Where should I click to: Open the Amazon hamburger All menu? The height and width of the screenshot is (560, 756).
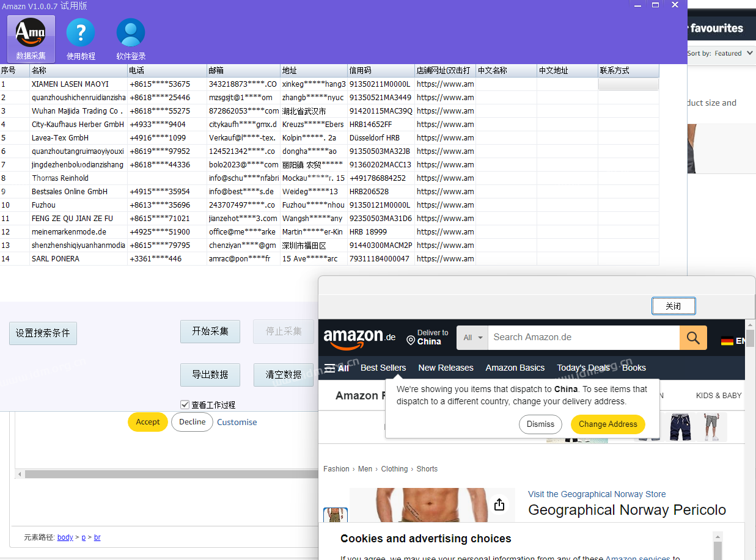click(337, 368)
